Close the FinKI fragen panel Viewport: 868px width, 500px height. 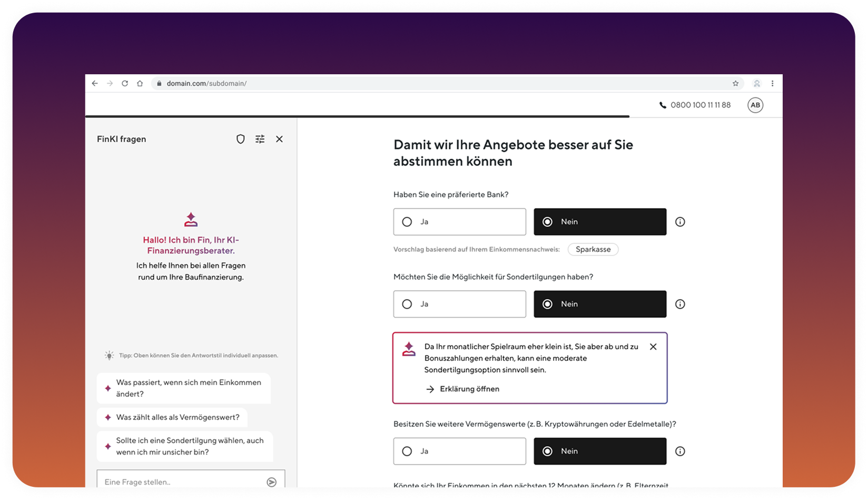coord(280,139)
